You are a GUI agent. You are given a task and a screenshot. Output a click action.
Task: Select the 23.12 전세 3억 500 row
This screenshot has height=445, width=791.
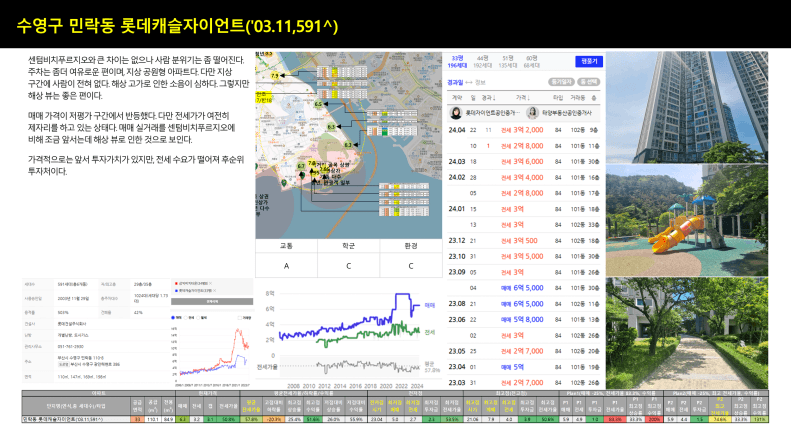click(x=524, y=240)
